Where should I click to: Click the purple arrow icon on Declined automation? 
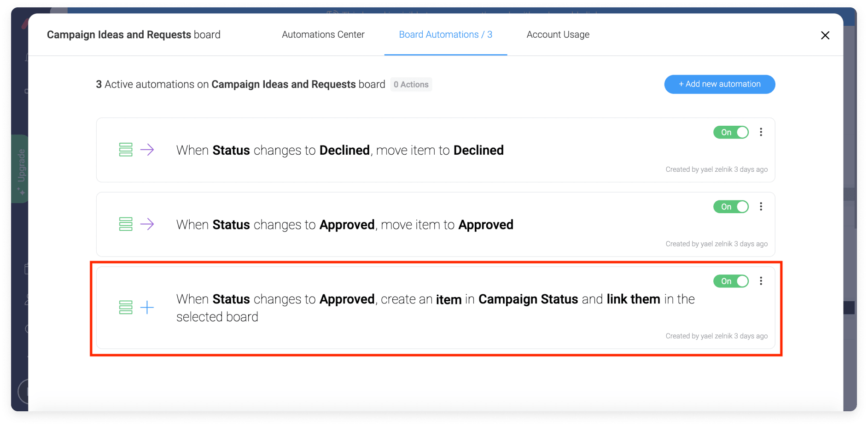147,150
